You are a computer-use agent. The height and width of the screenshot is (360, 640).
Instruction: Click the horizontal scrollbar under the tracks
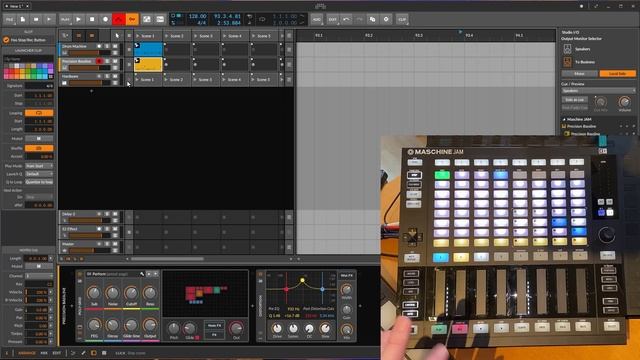[x=167, y=259]
